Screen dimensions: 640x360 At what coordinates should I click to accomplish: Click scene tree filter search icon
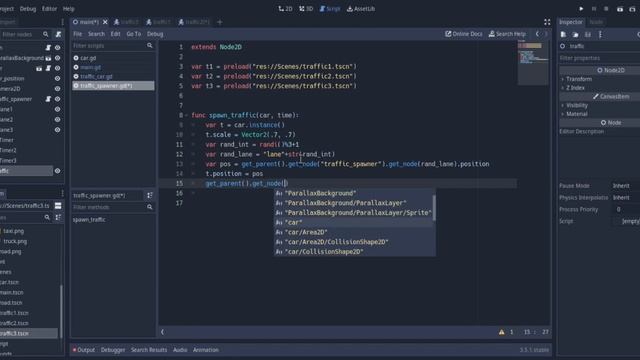coord(46,34)
